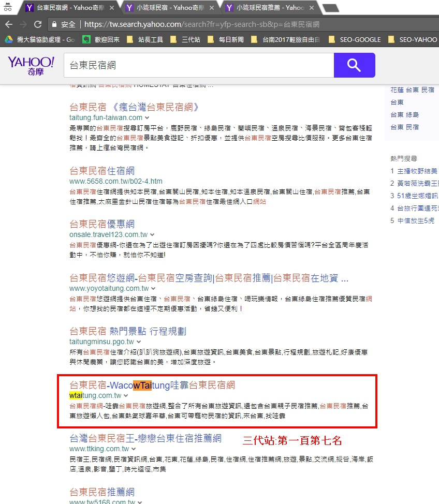Open the 歡迎回來 bookmark
Viewport: 439px width, 504px height.
point(101,39)
